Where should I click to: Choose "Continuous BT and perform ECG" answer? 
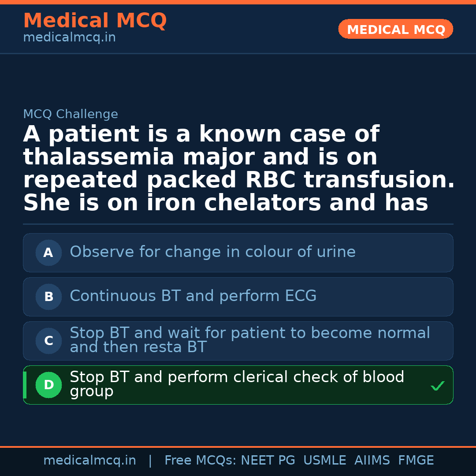(x=193, y=296)
